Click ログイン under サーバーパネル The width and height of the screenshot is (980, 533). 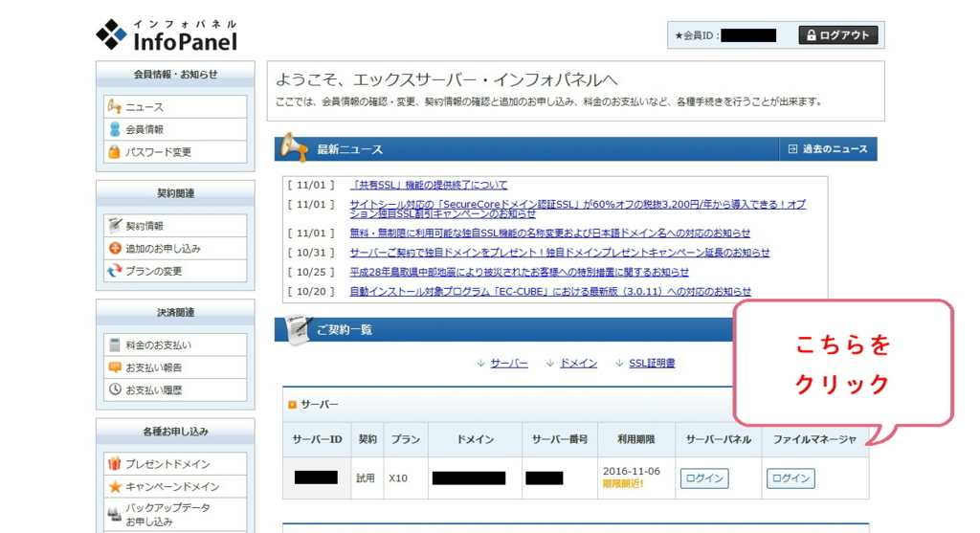click(x=704, y=478)
